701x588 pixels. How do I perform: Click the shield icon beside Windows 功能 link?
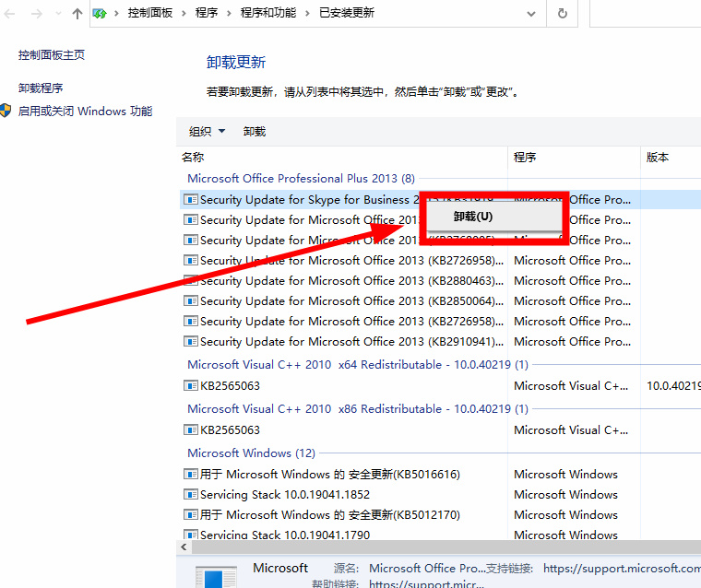pos(6,112)
